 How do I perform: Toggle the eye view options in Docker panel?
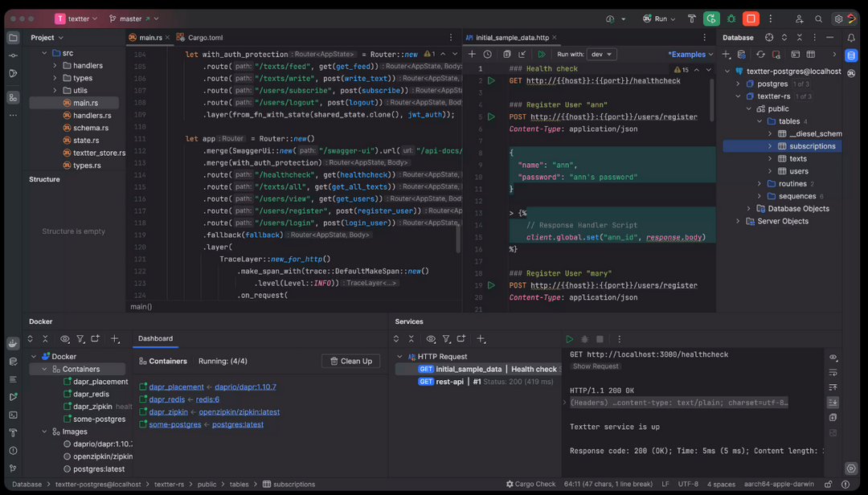[x=65, y=339]
